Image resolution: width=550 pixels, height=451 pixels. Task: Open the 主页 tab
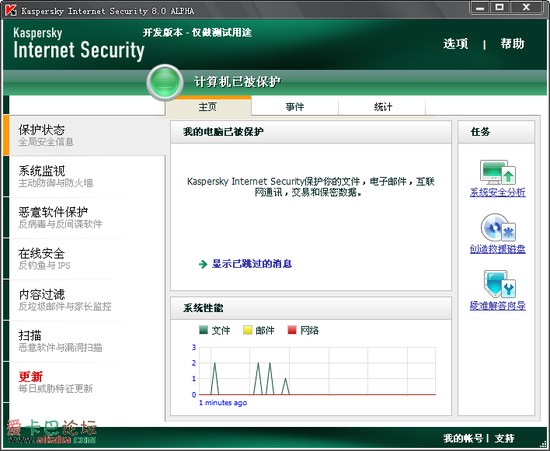pos(208,107)
